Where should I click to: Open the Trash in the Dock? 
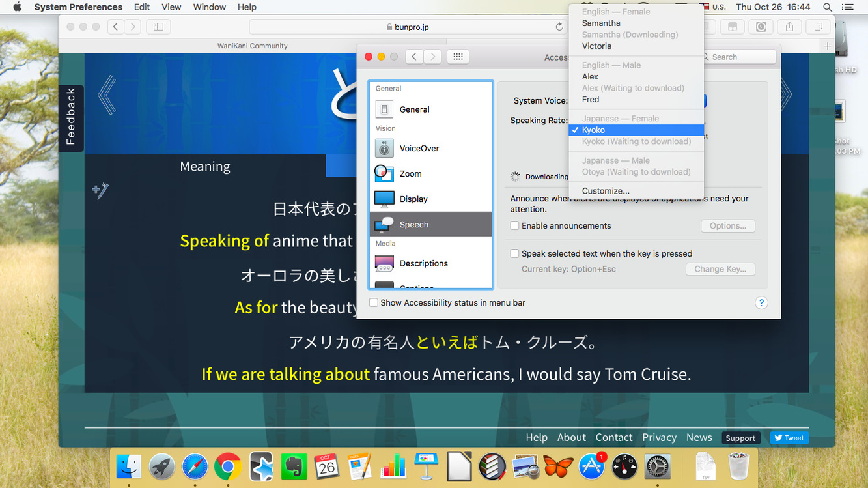(x=738, y=466)
